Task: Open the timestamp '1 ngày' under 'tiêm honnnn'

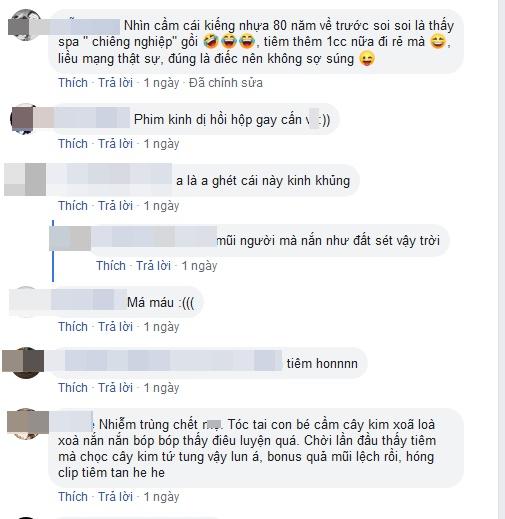Action: (x=161, y=388)
